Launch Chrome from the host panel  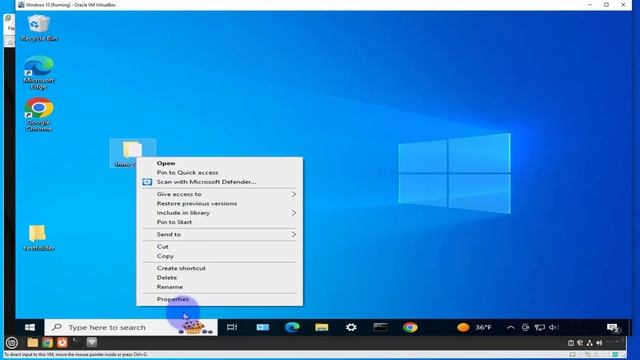pos(47,342)
